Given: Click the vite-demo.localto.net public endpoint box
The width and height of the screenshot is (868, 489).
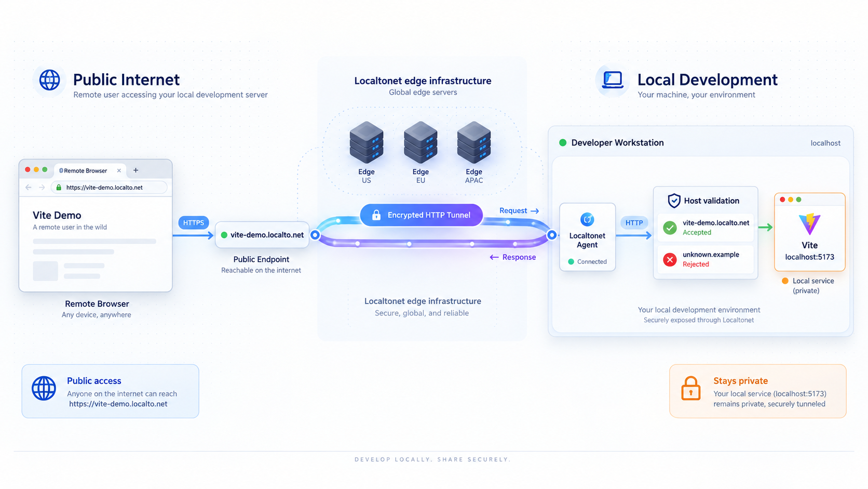Looking at the screenshot, I should [262, 235].
